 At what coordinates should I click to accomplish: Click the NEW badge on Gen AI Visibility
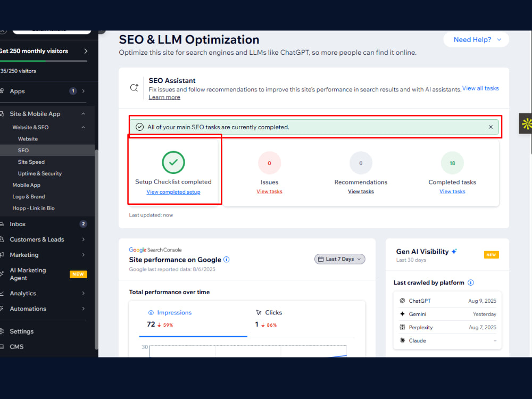pos(491,255)
